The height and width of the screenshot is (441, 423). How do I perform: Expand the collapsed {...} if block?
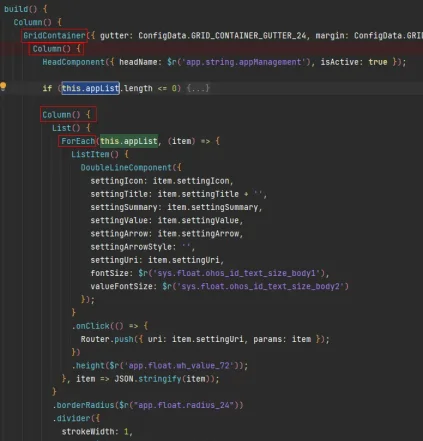click(x=198, y=88)
